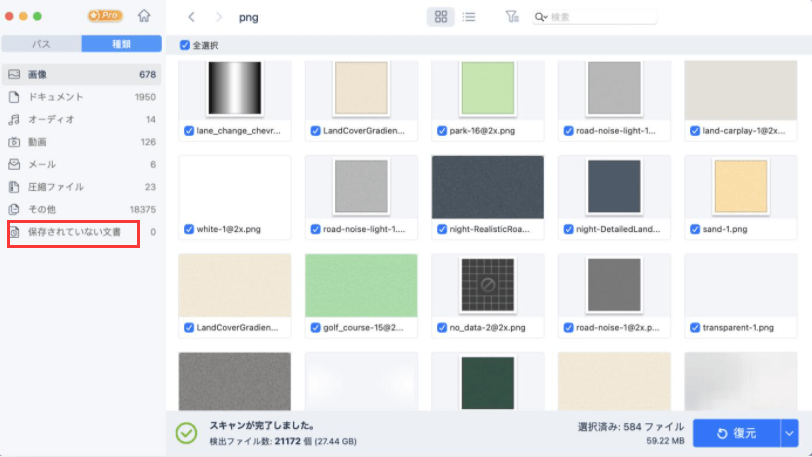Go to the home screen icon

[x=144, y=16]
